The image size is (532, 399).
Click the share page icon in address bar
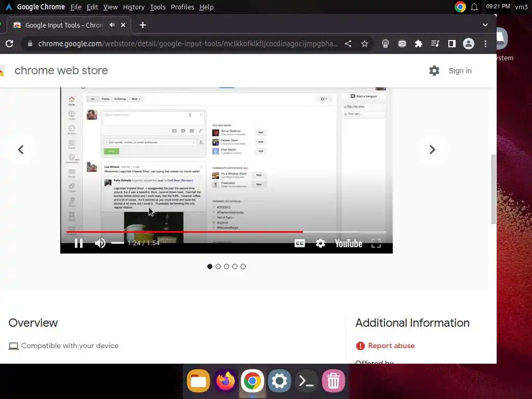(348, 44)
